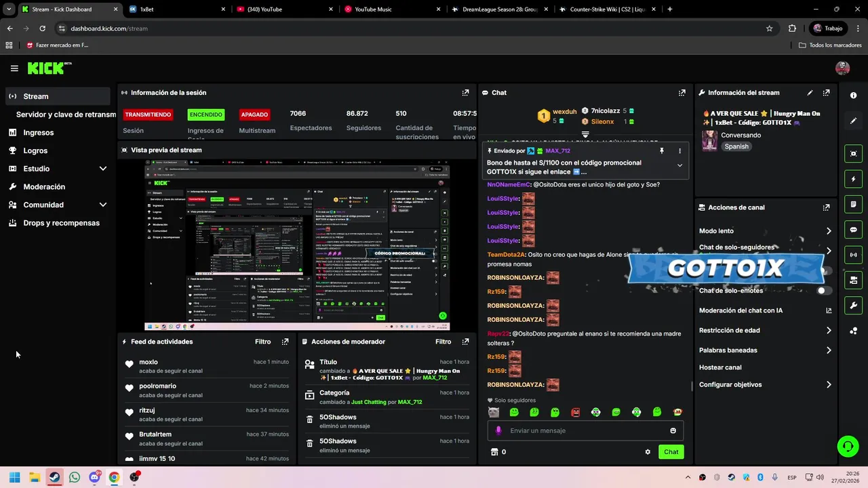Type field Enviar un mensaje
This screenshot has height=488, width=868.
click(x=585, y=430)
